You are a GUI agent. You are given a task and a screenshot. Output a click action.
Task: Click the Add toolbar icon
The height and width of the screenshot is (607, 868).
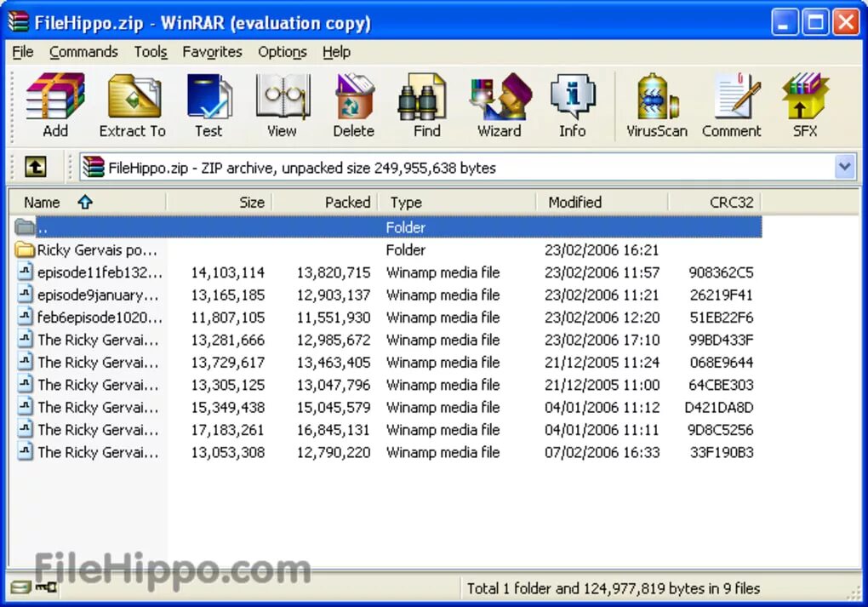coord(55,106)
